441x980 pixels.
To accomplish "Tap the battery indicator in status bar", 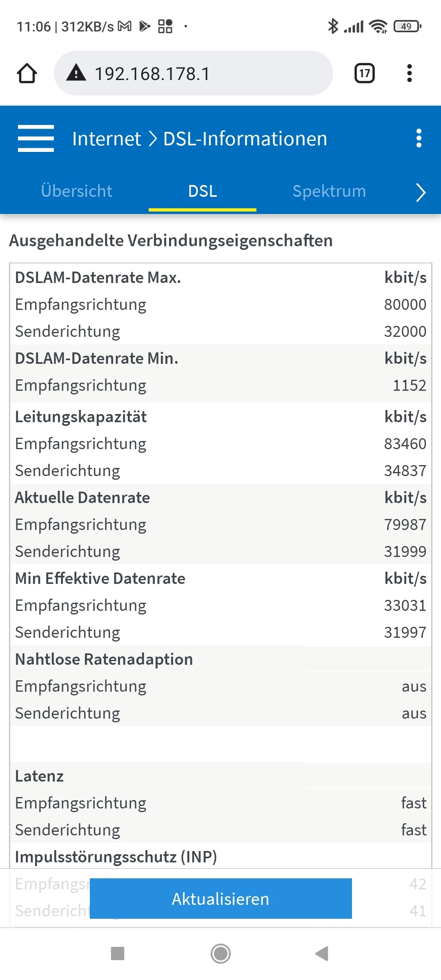I will (x=407, y=27).
